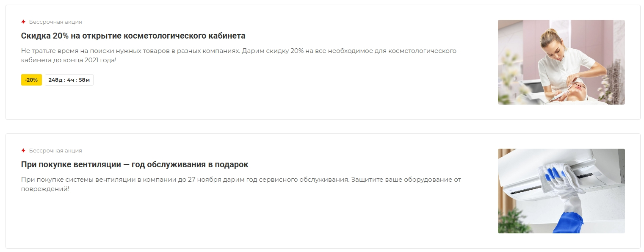Select the 248д days segment of the timer
Image resolution: width=644 pixels, height=252 pixels.
(55, 80)
